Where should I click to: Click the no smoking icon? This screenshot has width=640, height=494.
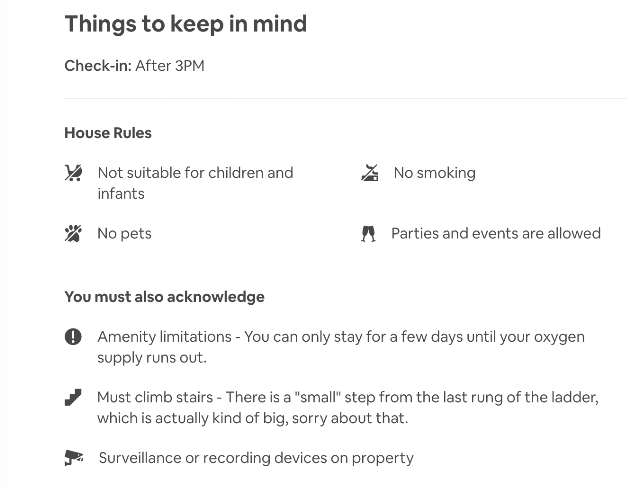(x=370, y=173)
